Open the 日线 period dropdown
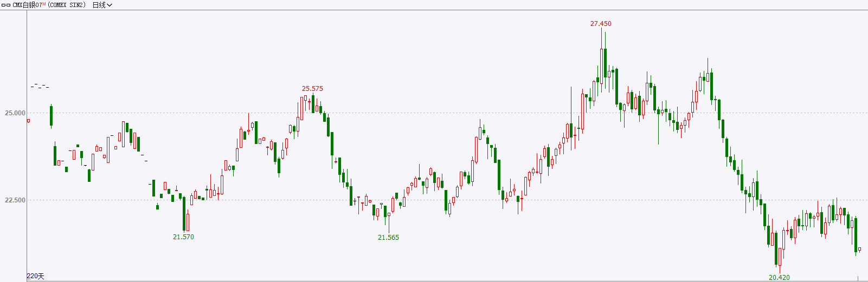Screen dimensions: 868x282 pyautogui.click(x=102, y=5)
